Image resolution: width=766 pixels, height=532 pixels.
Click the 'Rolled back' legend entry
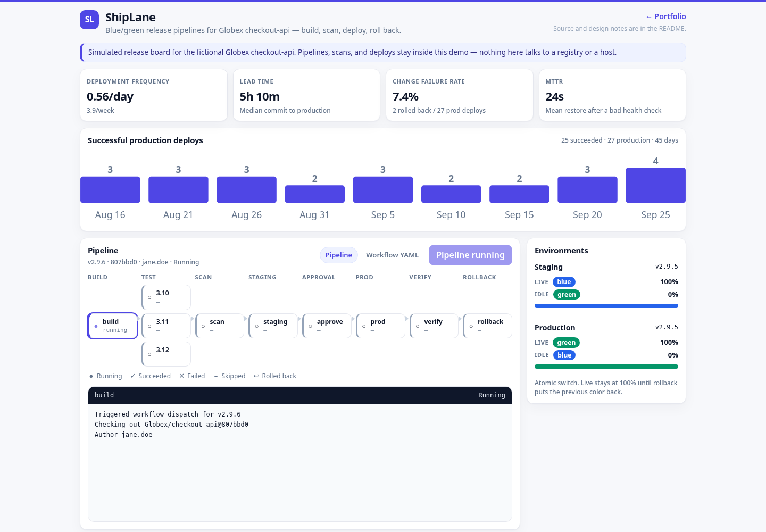[275, 376]
